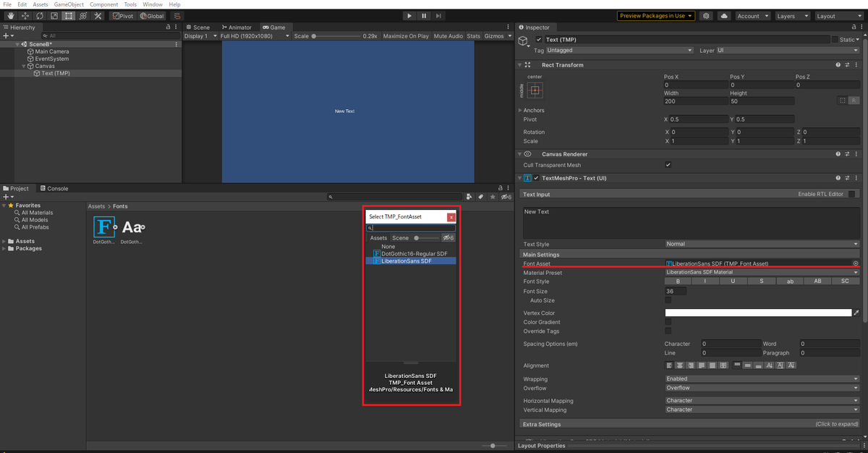The height and width of the screenshot is (453, 868).
Task: Switch to the Scene tab
Action: click(197, 27)
